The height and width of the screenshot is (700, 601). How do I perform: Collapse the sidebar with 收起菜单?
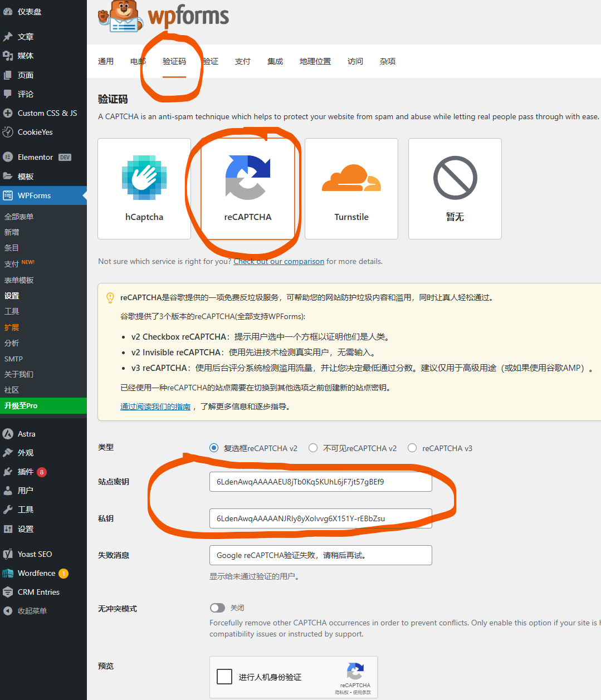tap(32, 611)
